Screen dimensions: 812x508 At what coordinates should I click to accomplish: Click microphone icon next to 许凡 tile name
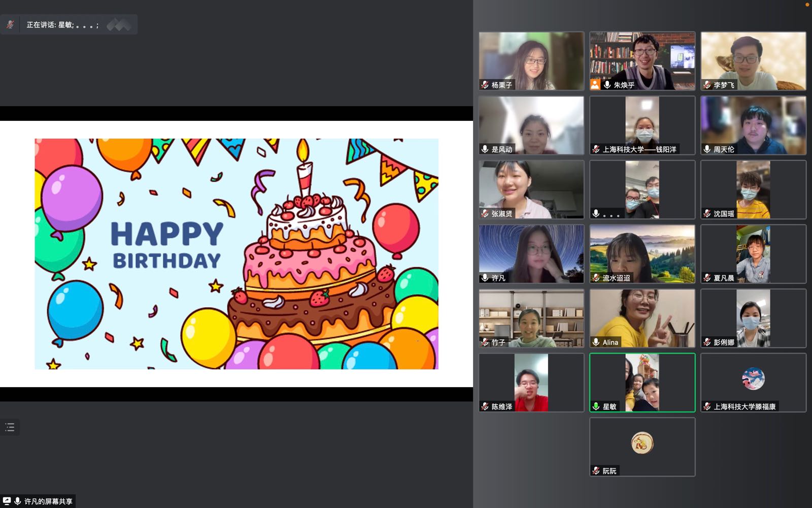pyautogui.click(x=485, y=278)
